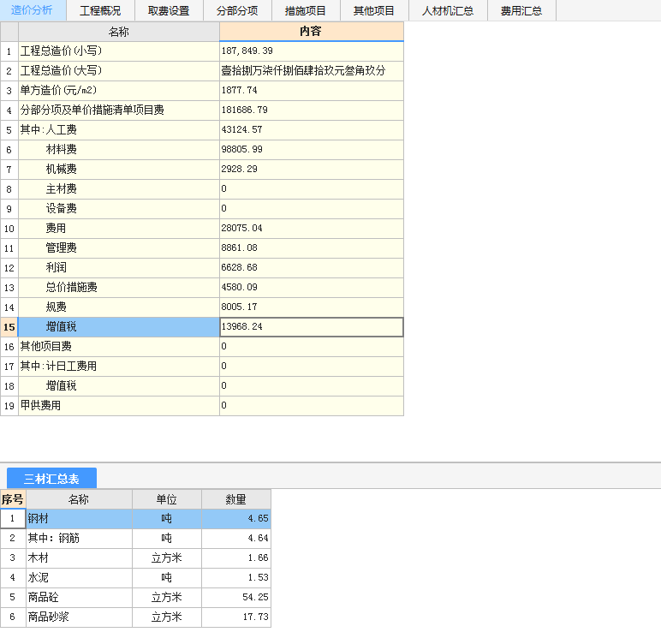This screenshot has height=644, width=661.
Task: Select the 机械费 row
Action: coord(118,169)
